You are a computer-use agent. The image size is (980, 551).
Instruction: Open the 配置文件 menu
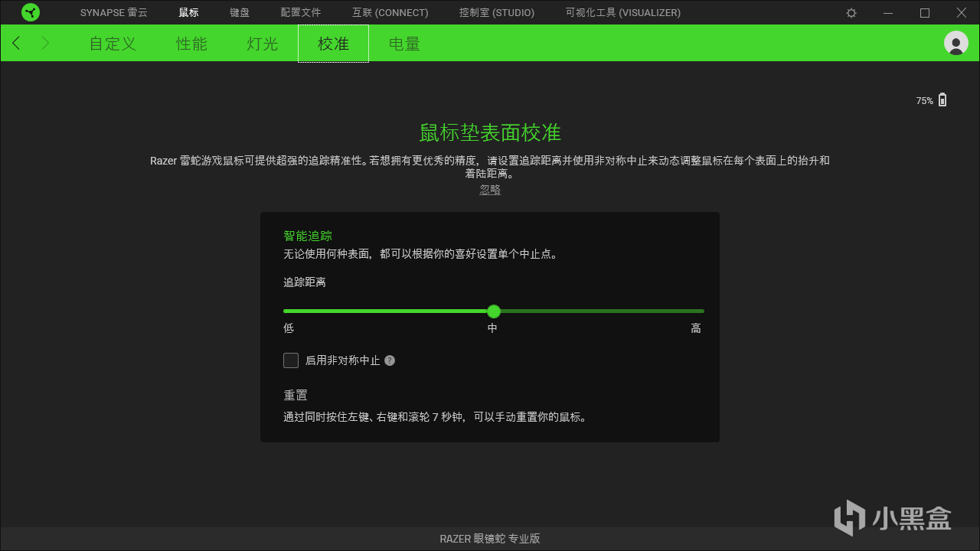click(x=301, y=13)
